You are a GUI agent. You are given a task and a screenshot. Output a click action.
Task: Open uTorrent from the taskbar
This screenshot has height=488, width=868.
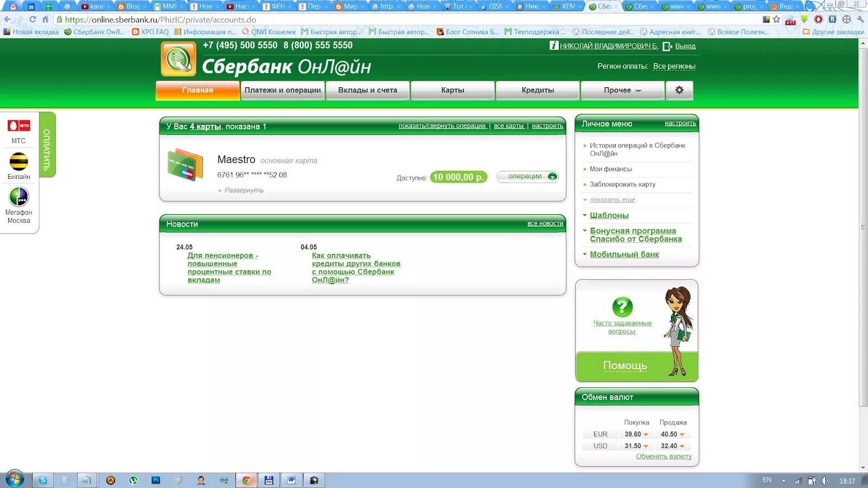tap(133, 480)
